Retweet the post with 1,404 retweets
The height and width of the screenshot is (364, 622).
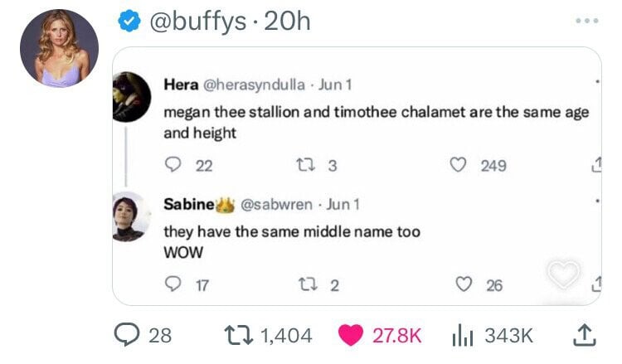click(x=238, y=335)
